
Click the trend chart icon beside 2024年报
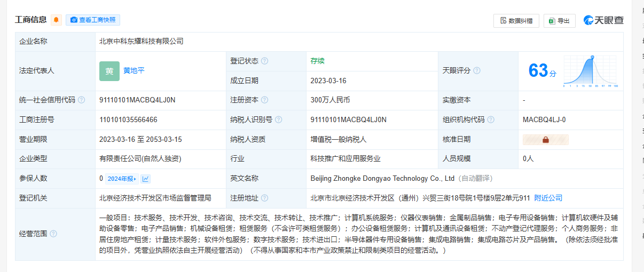pos(145,179)
